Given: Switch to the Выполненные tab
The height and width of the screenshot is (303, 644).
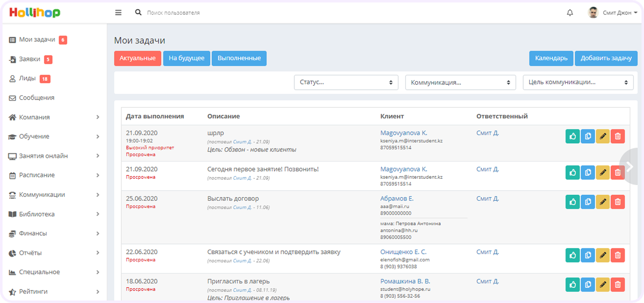Looking at the screenshot, I should [x=239, y=58].
